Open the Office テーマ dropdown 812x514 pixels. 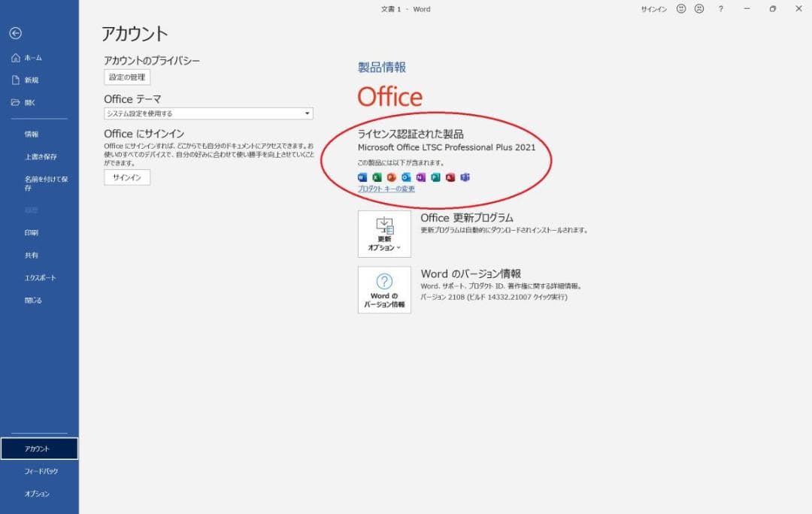(307, 113)
